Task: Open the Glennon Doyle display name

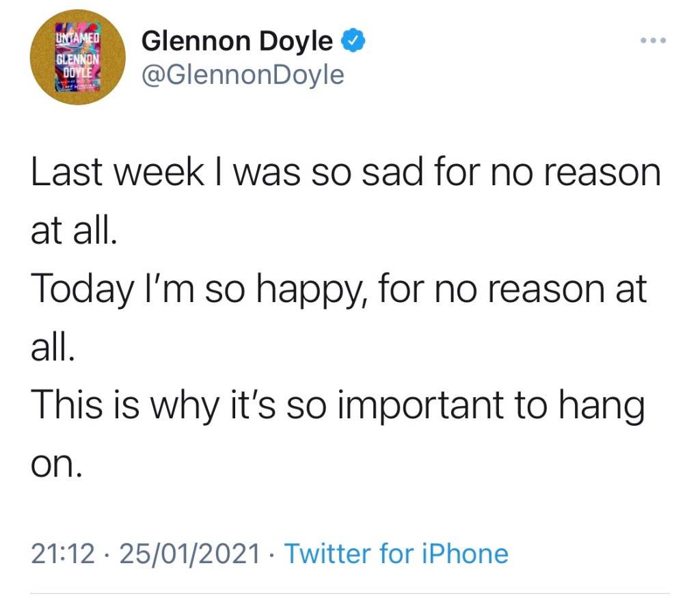Action: 237,43
